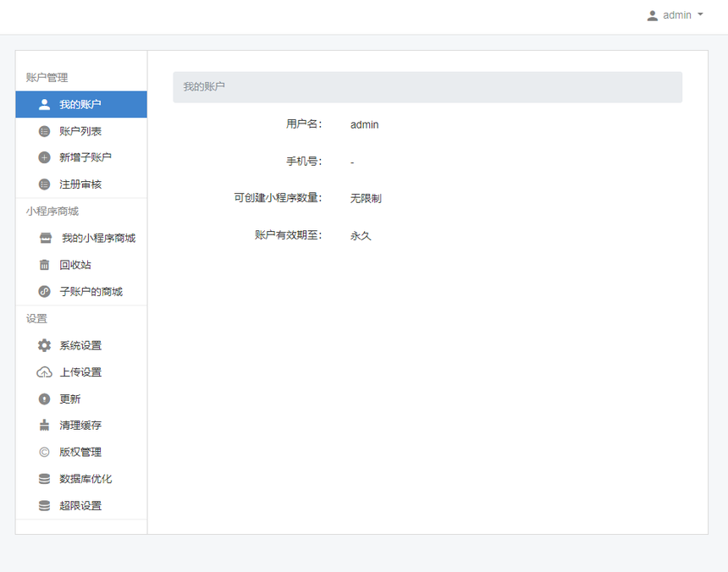Click the store icon beside 我的小程序商城
This screenshot has height=572, width=728.
[x=46, y=239]
